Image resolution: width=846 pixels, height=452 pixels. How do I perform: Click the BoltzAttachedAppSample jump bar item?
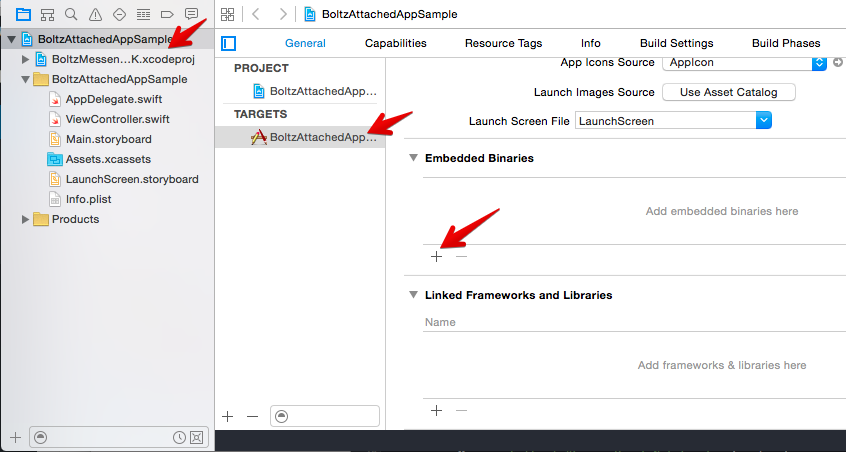381,14
